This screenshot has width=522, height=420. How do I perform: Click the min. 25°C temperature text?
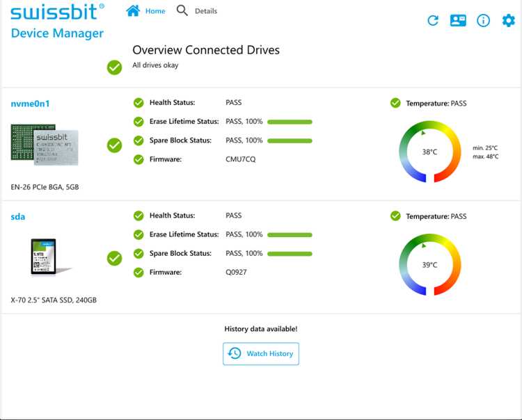485,148
